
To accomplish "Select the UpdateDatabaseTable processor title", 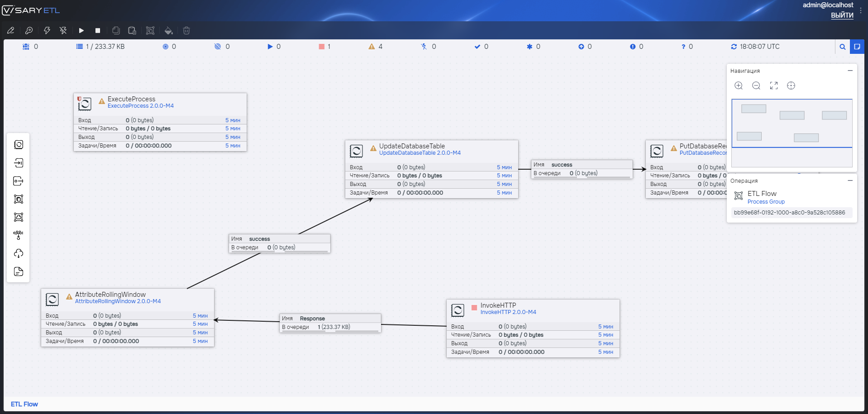I will point(412,146).
